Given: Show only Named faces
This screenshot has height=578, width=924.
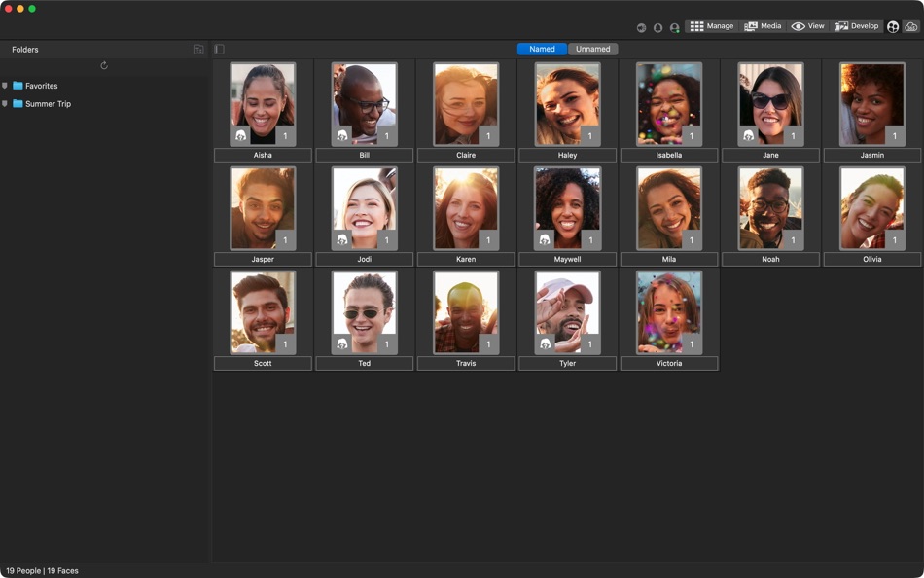Looking at the screenshot, I should click(542, 47).
